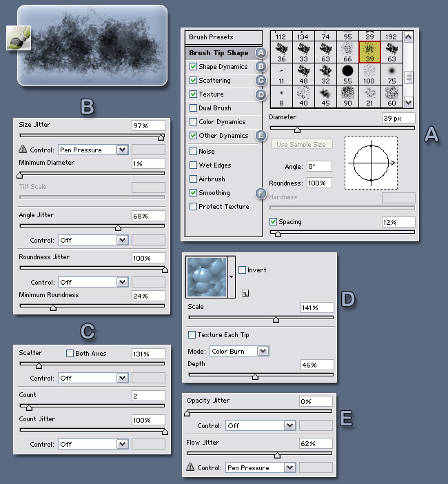The width and height of the screenshot is (448, 484).
Task: Click the Use Sample Size button
Action: coord(301,144)
